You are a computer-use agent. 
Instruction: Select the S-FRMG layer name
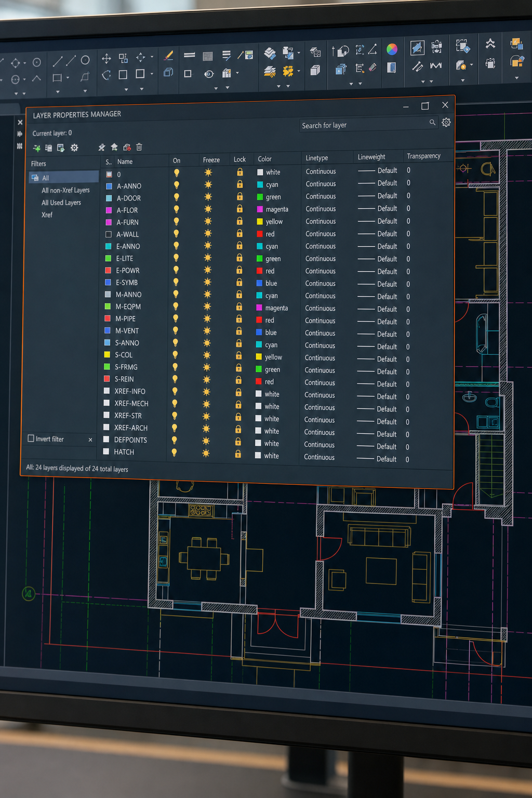[x=126, y=367]
